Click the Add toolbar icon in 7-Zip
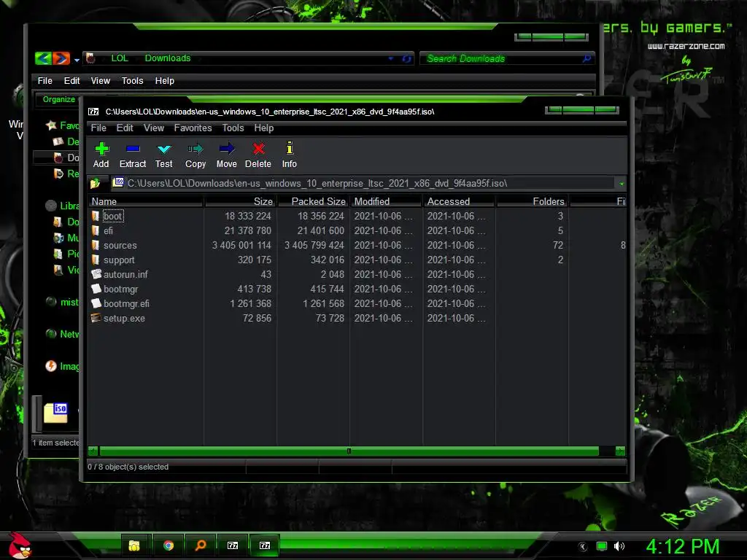This screenshot has width=747, height=560. 101,149
